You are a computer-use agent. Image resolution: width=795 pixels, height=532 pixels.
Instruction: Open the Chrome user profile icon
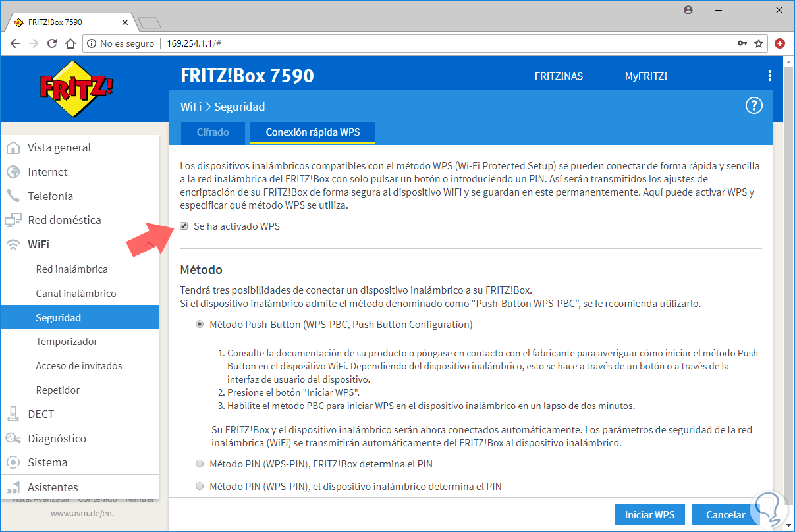click(x=688, y=10)
